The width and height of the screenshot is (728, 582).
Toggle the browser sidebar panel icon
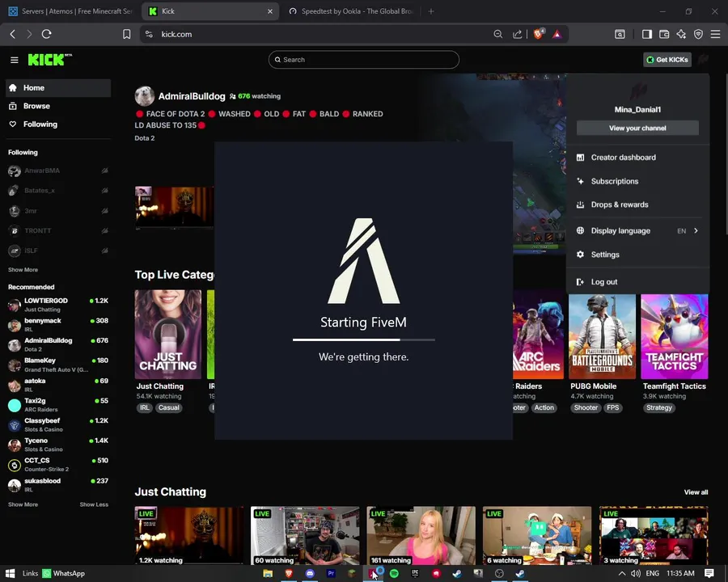coord(647,34)
